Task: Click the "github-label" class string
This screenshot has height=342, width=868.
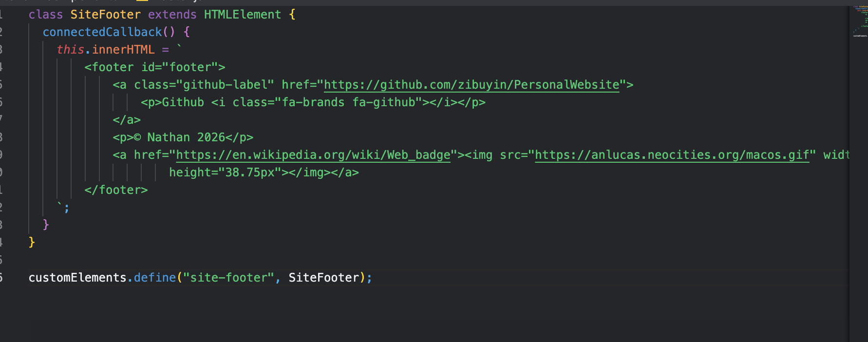Action: 225,85
